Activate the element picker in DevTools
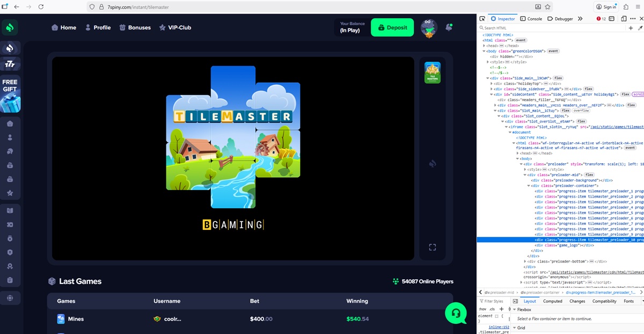Viewport: 644px width, 334px height. click(482, 19)
